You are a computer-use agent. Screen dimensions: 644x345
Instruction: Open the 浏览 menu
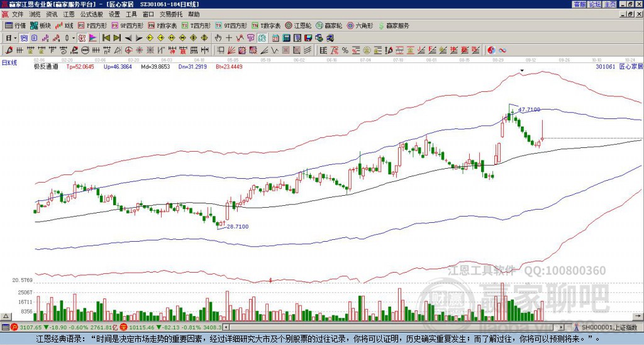coord(35,14)
